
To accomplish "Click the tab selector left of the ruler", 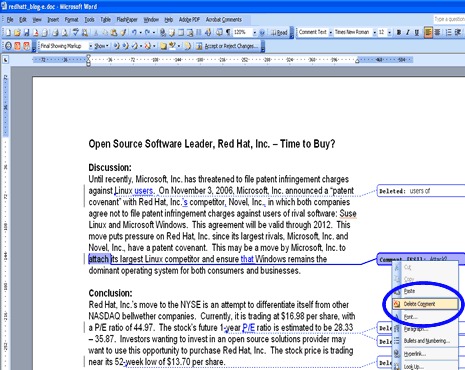I will click(5, 60).
